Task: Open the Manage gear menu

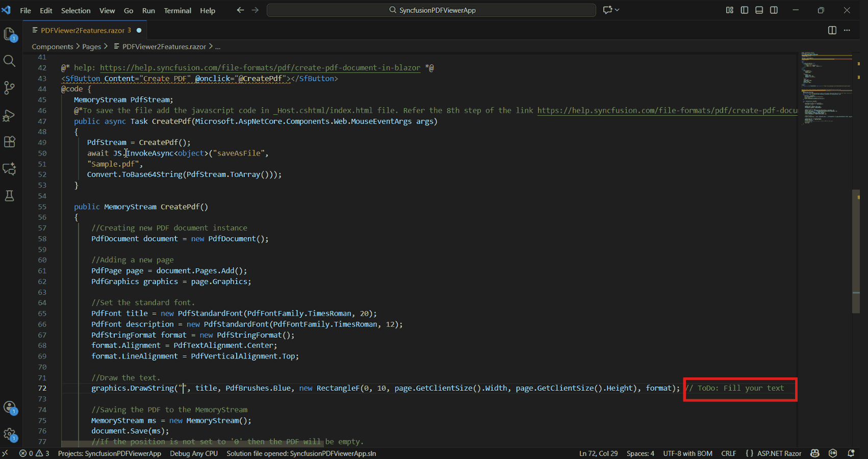Action: click(x=10, y=435)
